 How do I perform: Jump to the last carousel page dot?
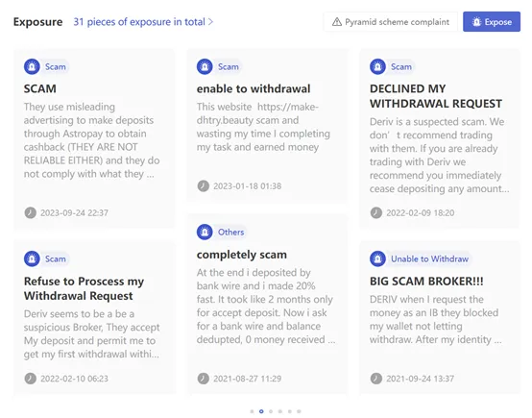pyautogui.click(x=299, y=411)
